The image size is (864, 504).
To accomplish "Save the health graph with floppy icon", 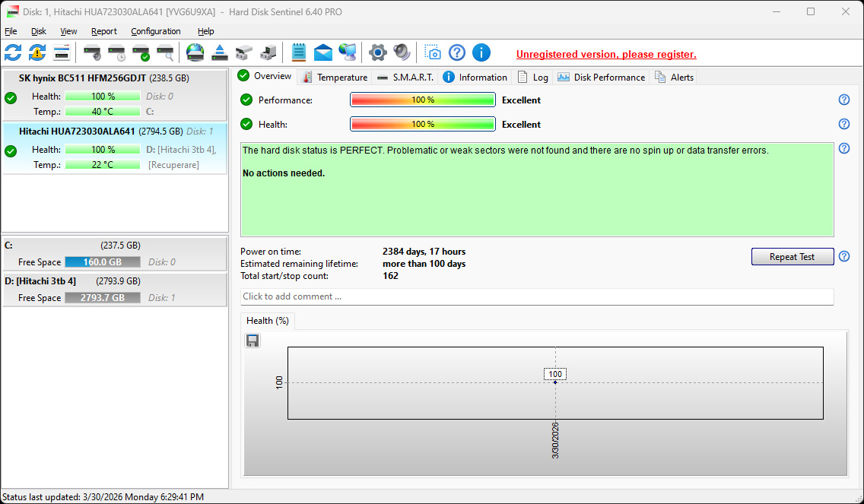I will coord(253,341).
